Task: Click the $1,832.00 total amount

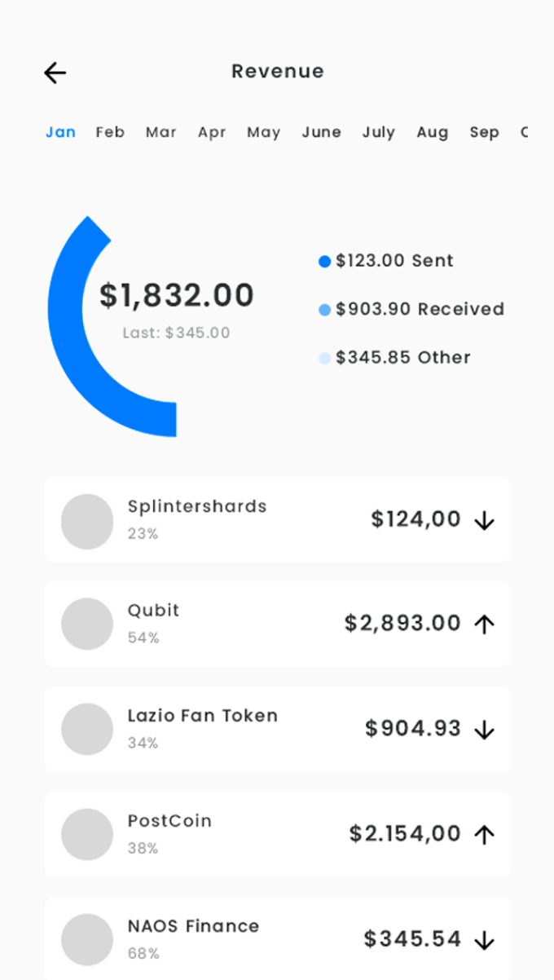Action: click(x=177, y=295)
